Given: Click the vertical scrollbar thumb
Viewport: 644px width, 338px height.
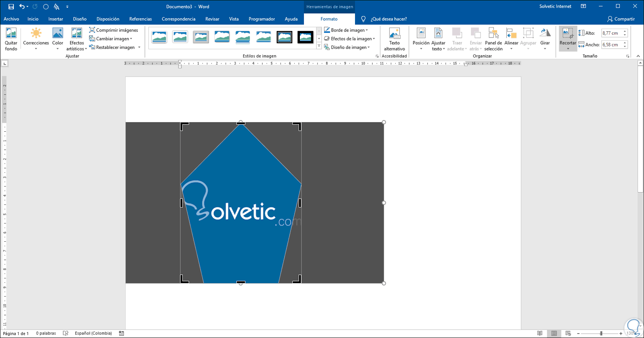Looking at the screenshot, I should 640,130.
